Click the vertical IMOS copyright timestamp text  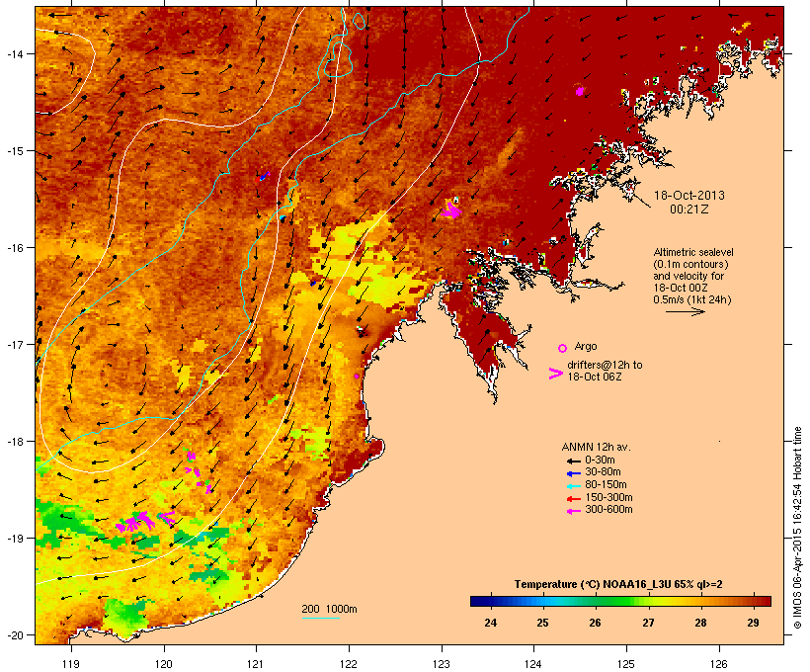point(798,528)
